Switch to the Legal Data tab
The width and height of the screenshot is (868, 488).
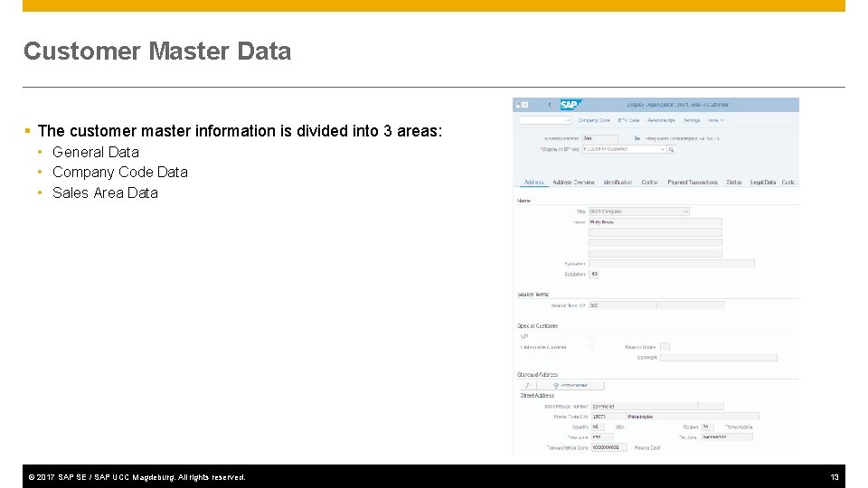(x=763, y=182)
